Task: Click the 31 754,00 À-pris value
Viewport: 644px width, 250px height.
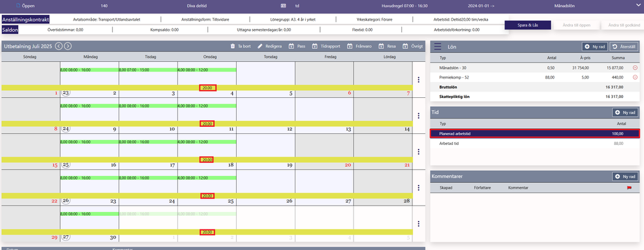Action: (580, 68)
